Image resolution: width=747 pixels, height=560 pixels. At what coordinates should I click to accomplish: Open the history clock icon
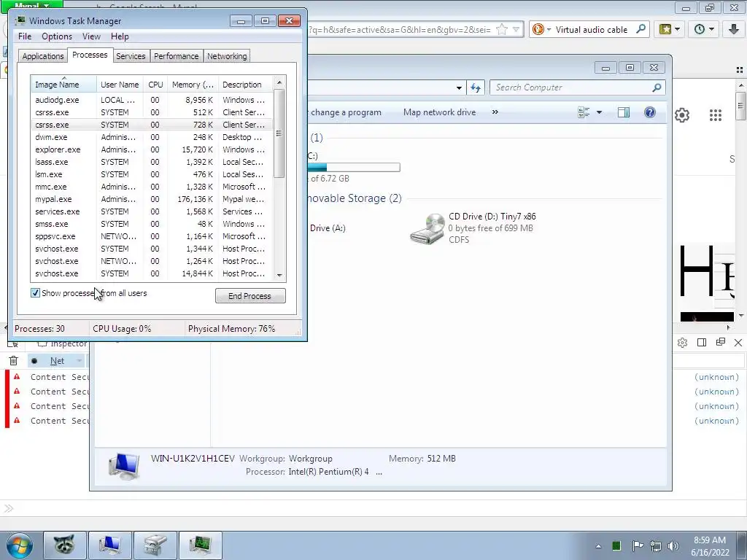700,29
